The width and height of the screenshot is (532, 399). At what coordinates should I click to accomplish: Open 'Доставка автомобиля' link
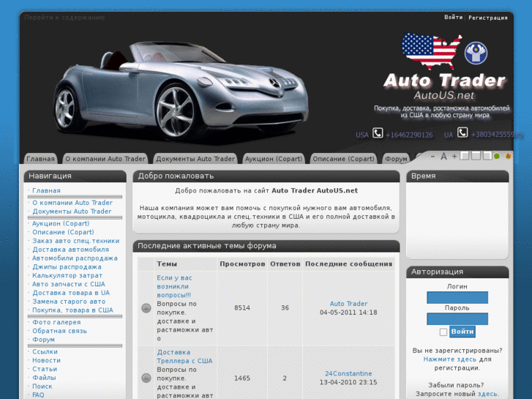point(70,250)
